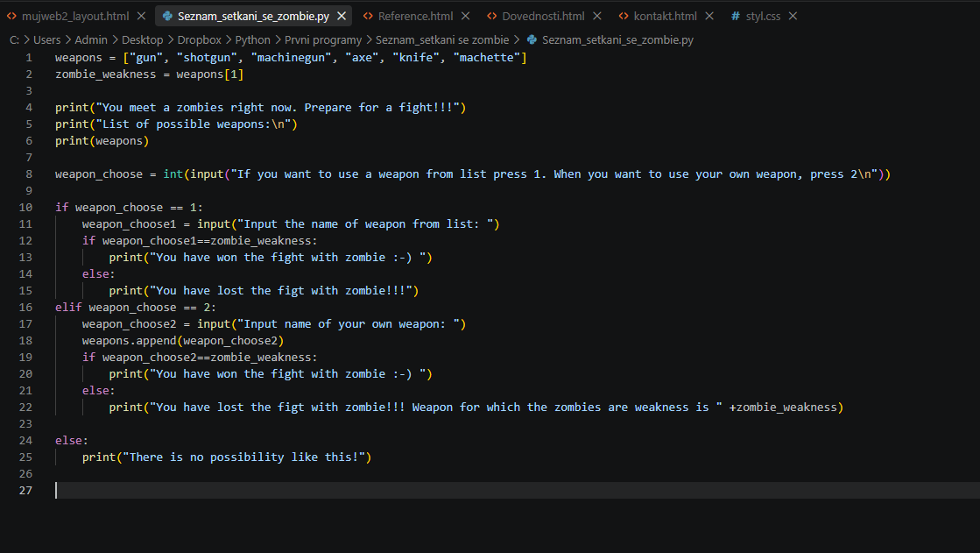This screenshot has height=553, width=980.
Task: Open the kontakt.html tab
Action: [x=665, y=17]
